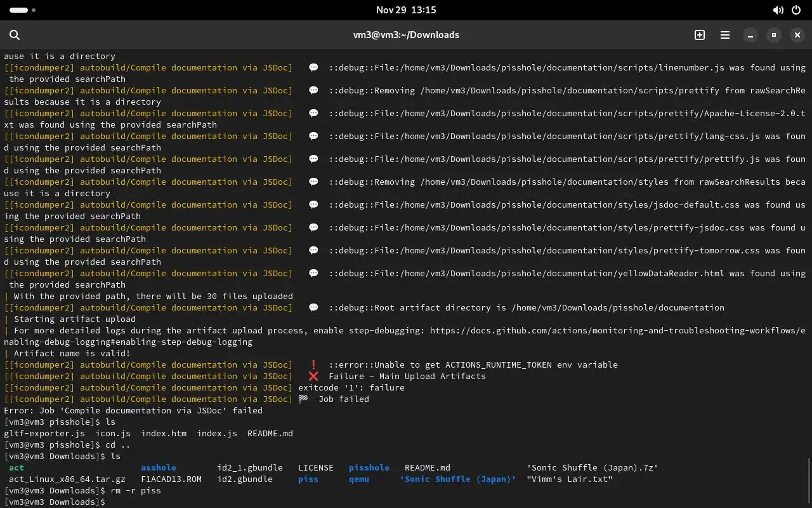Open the terminal search icon
The image size is (812, 508).
tap(15, 35)
